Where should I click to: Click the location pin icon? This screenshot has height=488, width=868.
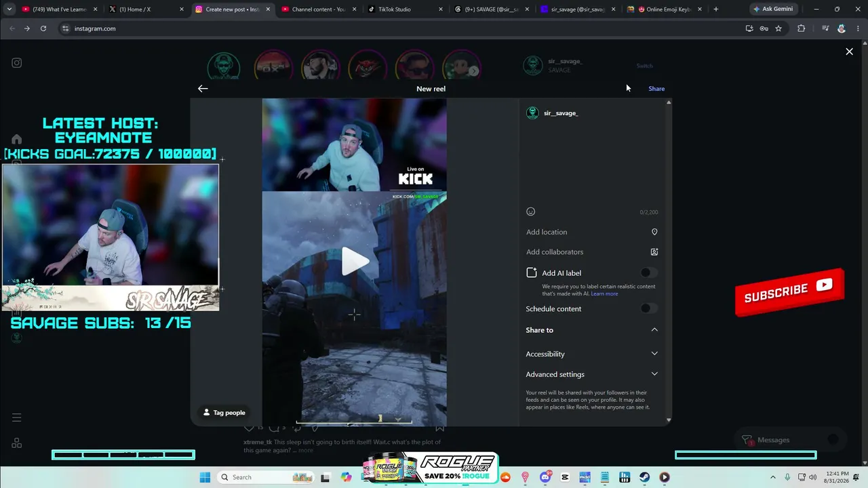point(654,232)
